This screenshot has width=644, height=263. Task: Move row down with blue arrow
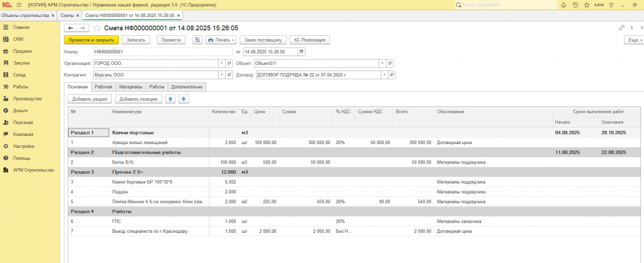click(x=183, y=99)
